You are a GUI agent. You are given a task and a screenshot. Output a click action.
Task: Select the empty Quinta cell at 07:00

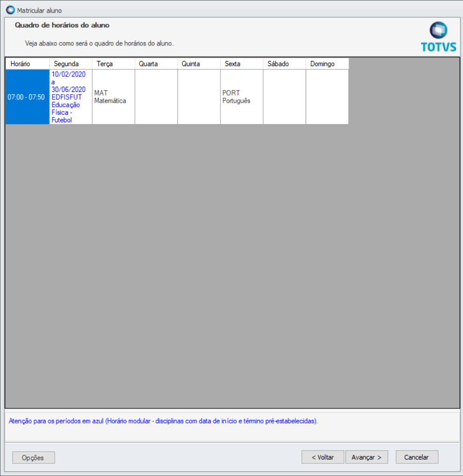pyautogui.click(x=199, y=97)
